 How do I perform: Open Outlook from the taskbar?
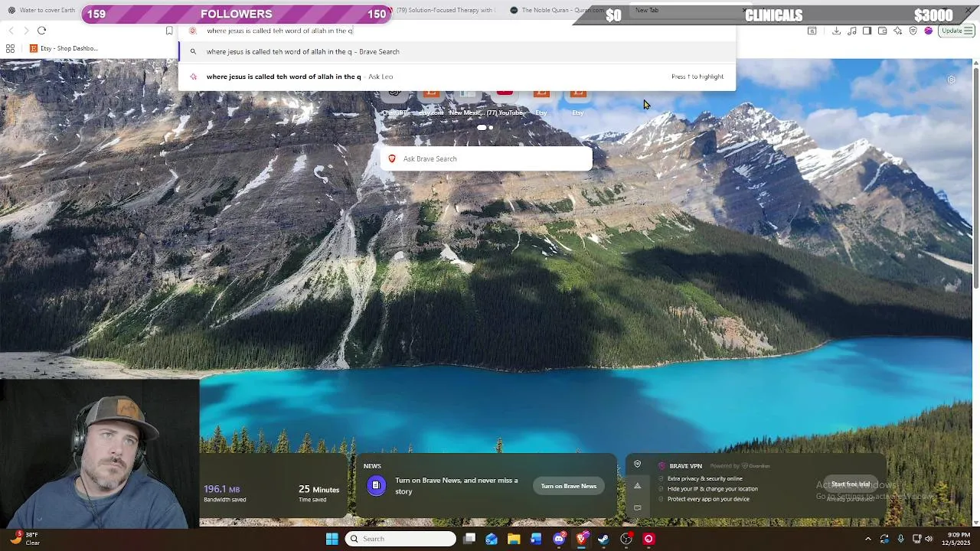pyautogui.click(x=492, y=539)
